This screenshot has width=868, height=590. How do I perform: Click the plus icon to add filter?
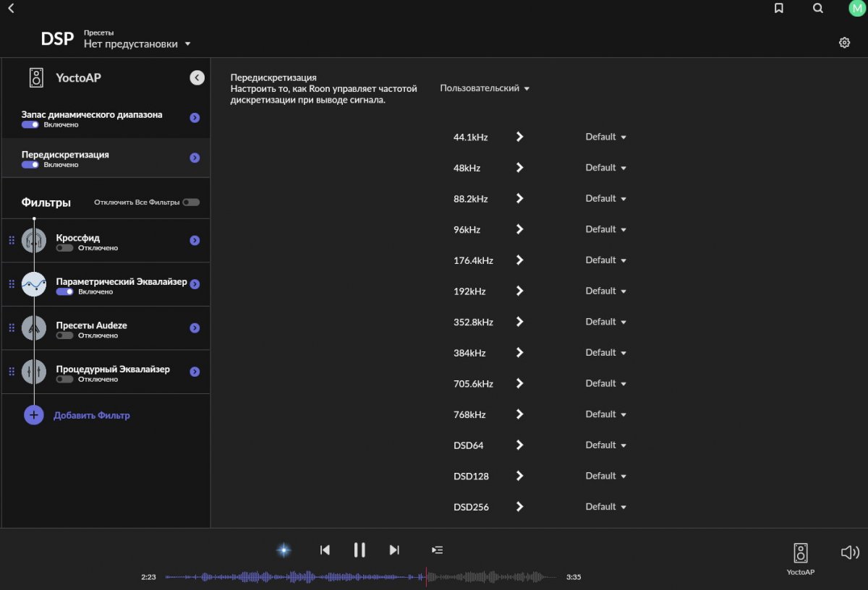(x=34, y=415)
